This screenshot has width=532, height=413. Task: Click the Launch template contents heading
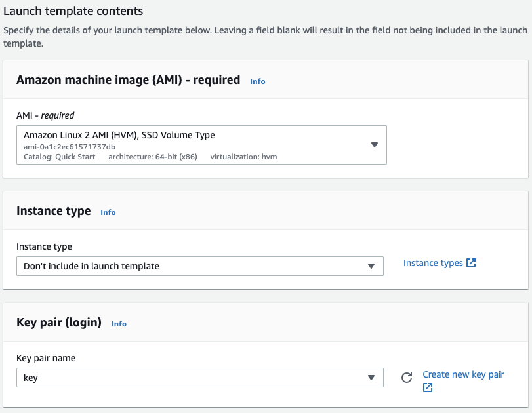click(73, 11)
